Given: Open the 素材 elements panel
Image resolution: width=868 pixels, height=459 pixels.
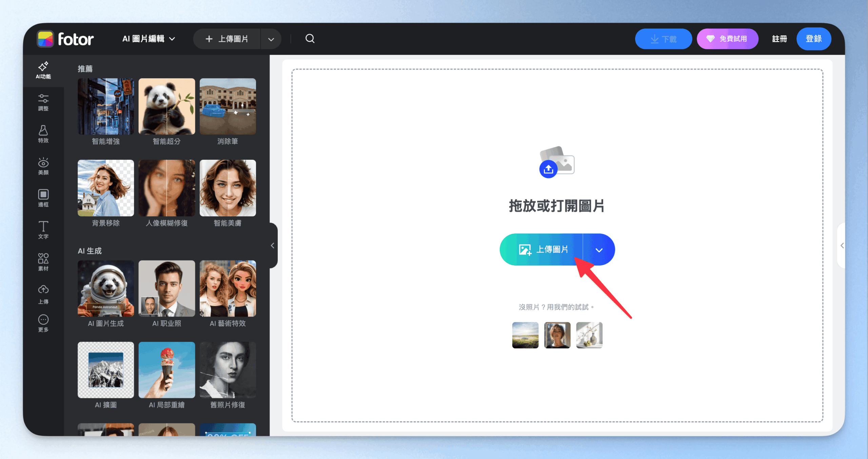Looking at the screenshot, I should click(43, 262).
